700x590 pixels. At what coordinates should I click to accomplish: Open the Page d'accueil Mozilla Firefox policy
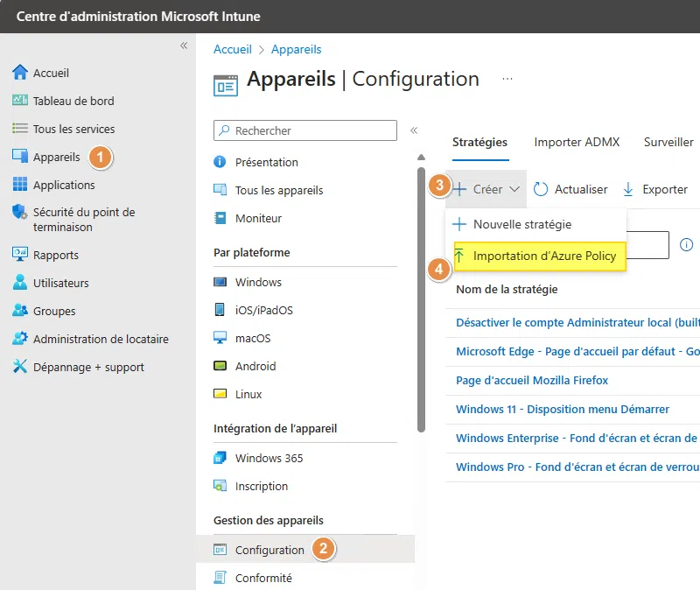click(x=532, y=381)
